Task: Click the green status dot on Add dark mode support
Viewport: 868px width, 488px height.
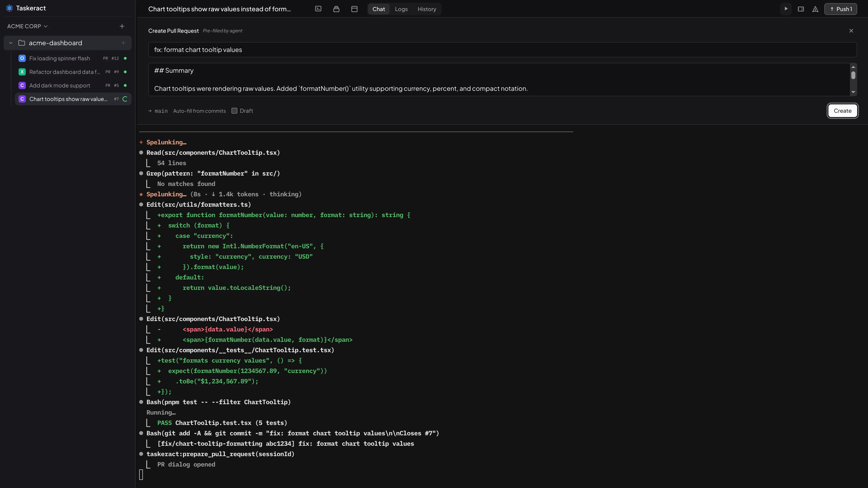Action: click(x=125, y=85)
